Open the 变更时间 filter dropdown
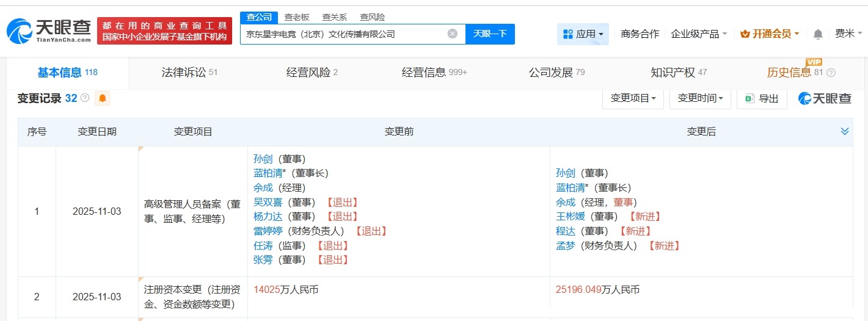 click(700, 98)
